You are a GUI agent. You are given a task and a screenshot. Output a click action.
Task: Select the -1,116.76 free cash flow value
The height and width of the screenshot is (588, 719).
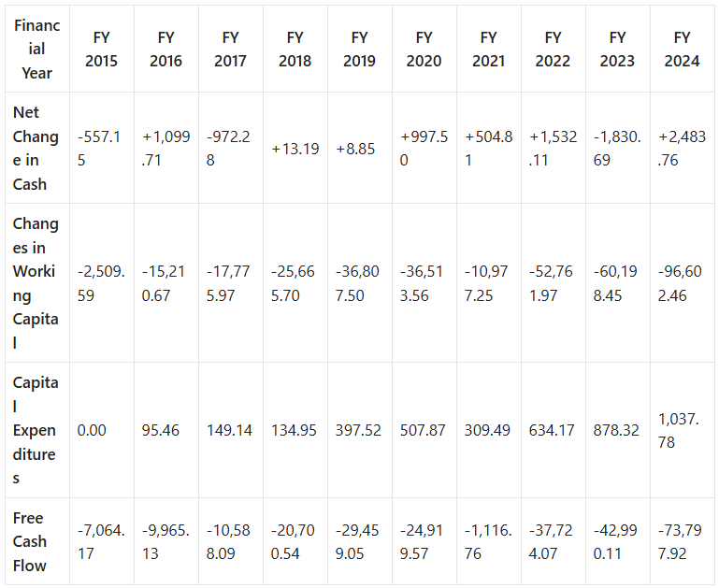[x=488, y=541]
